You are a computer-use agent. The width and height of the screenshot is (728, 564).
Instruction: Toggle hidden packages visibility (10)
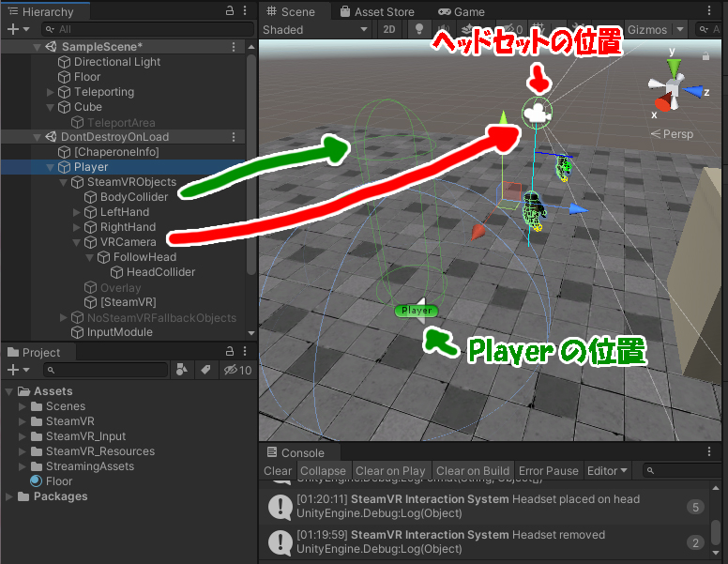point(237,370)
